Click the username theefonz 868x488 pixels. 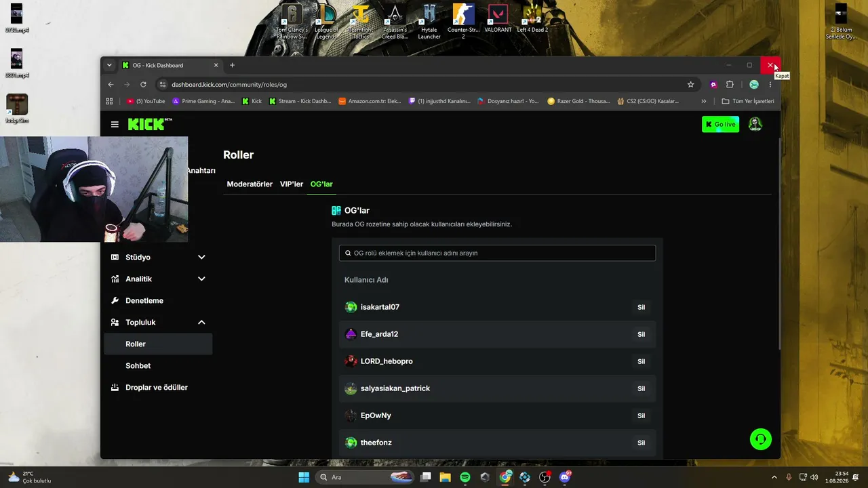pyautogui.click(x=376, y=443)
